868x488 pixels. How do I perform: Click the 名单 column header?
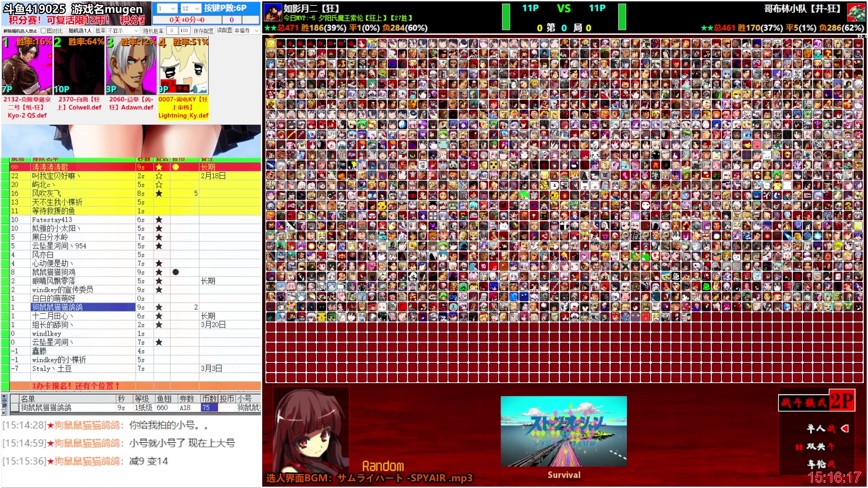67,399
